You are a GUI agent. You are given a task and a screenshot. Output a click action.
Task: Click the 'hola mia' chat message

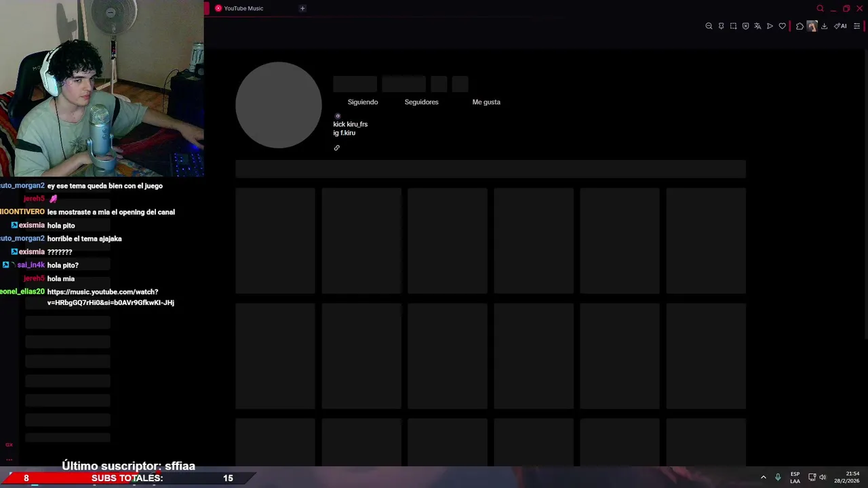pos(60,279)
